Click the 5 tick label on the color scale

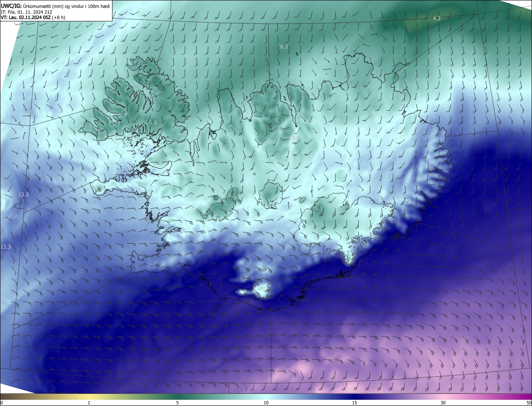[x=177, y=403]
